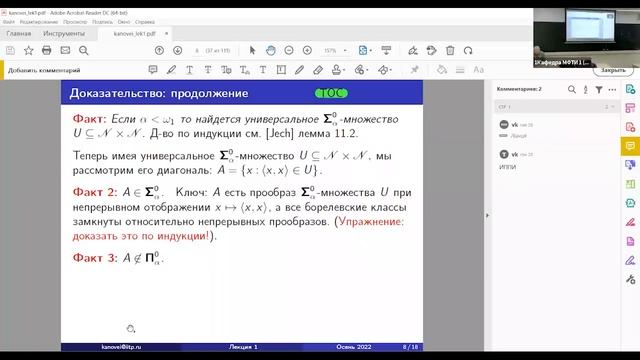Activate the Hand pan tool
The width and height of the screenshot is (640, 360).
click(271, 51)
